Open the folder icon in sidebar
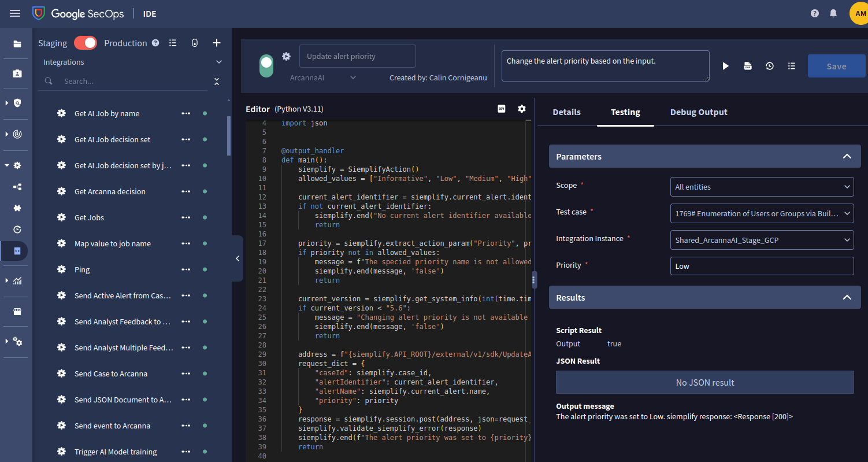This screenshot has height=462, width=868. point(17,44)
